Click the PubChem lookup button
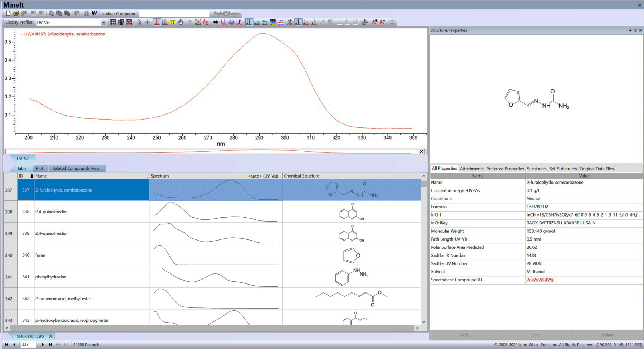Viewport: 644px width, 349px height. 226,14
